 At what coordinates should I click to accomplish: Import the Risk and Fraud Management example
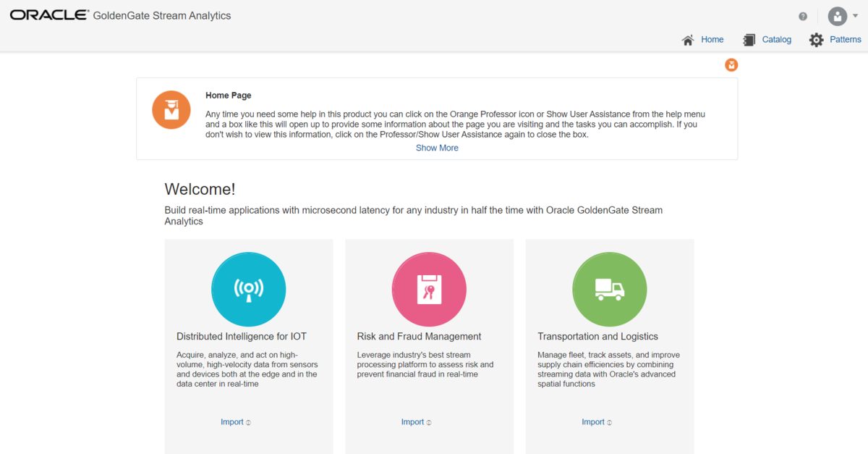[x=412, y=422]
